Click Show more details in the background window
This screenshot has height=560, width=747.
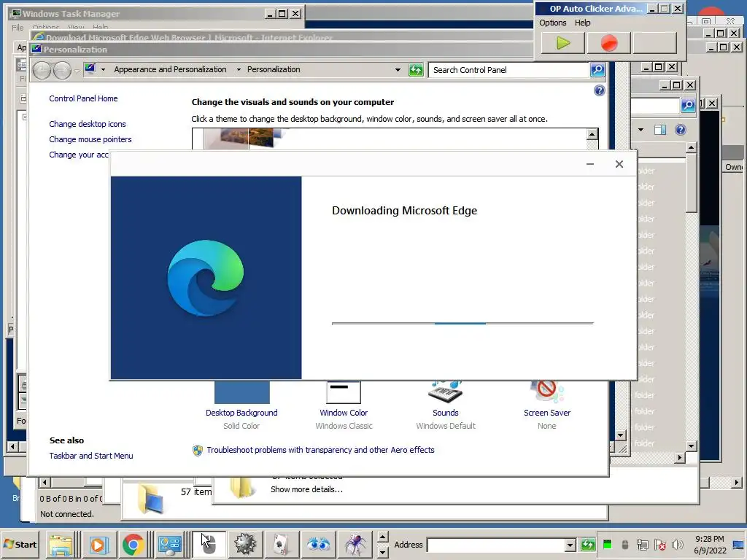pyautogui.click(x=306, y=489)
